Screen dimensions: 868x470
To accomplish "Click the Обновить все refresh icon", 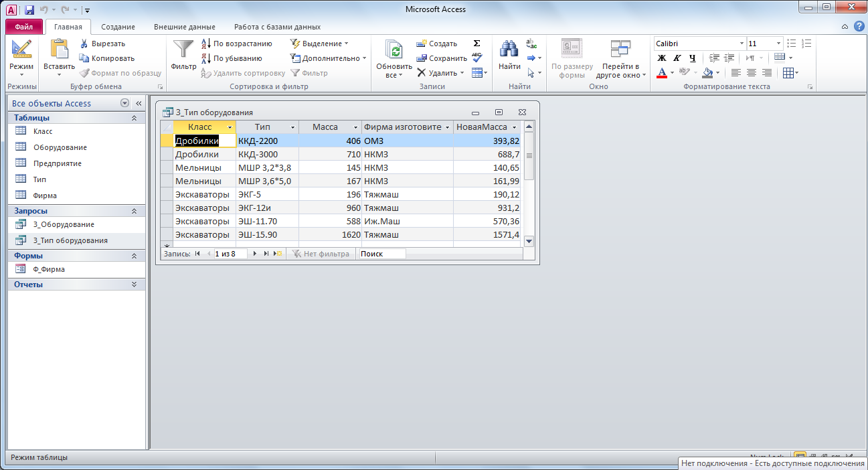I will (395, 50).
